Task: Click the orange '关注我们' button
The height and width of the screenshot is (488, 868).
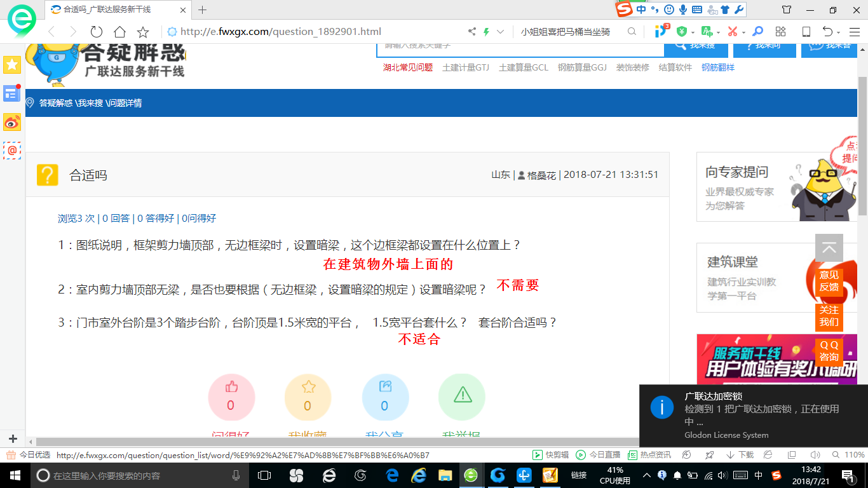Action: coord(829,316)
